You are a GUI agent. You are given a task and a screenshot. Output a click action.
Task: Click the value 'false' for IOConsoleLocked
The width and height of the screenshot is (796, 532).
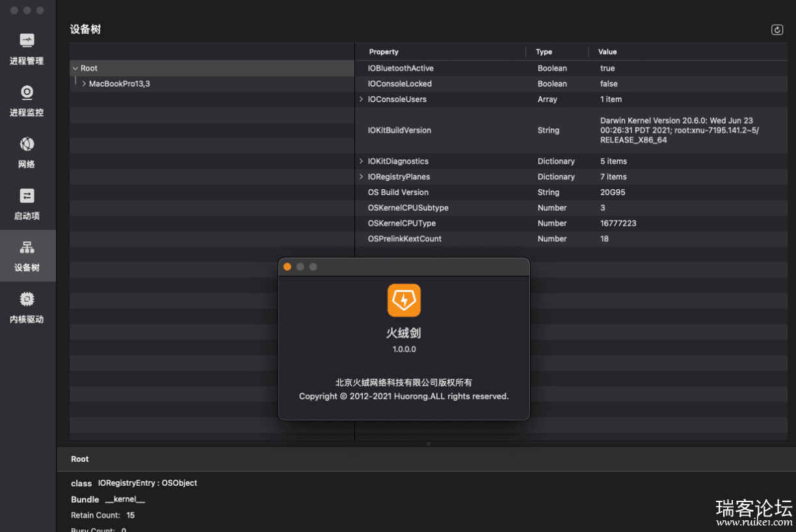[609, 84]
